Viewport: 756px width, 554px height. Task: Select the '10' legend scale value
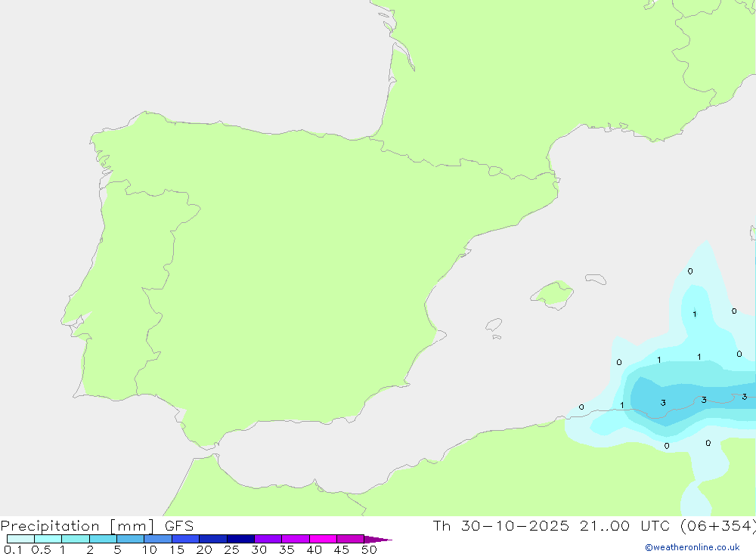tap(150, 549)
